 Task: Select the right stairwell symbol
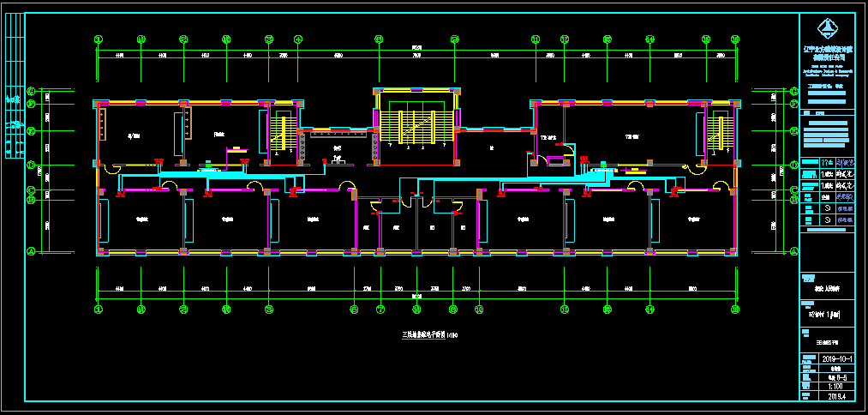tap(718, 133)
